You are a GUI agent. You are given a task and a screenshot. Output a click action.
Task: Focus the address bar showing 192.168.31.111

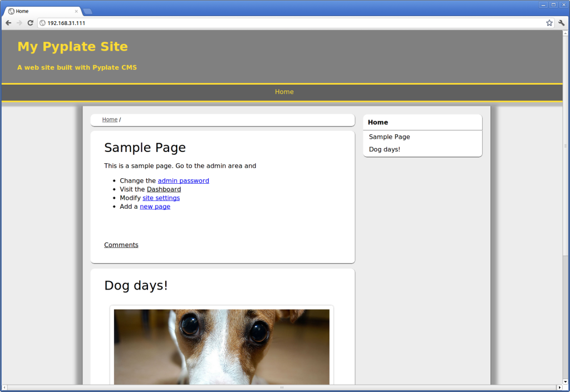click(295, 23)
